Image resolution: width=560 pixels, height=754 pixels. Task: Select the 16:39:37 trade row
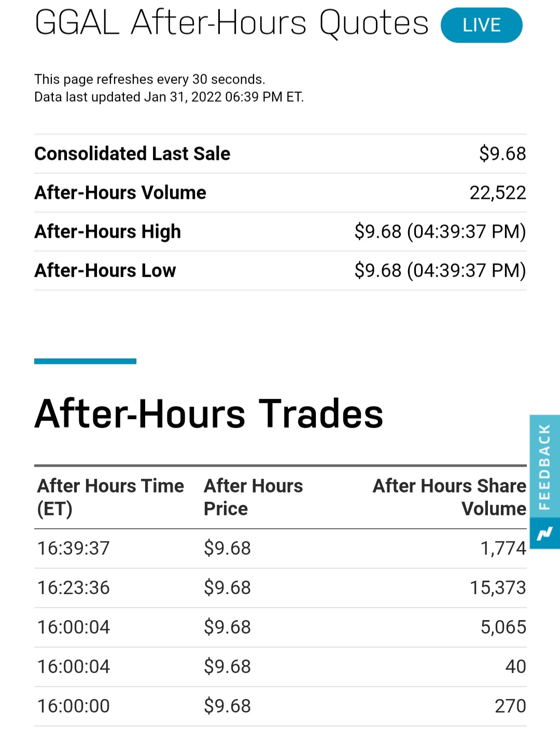tap(281, 549)
